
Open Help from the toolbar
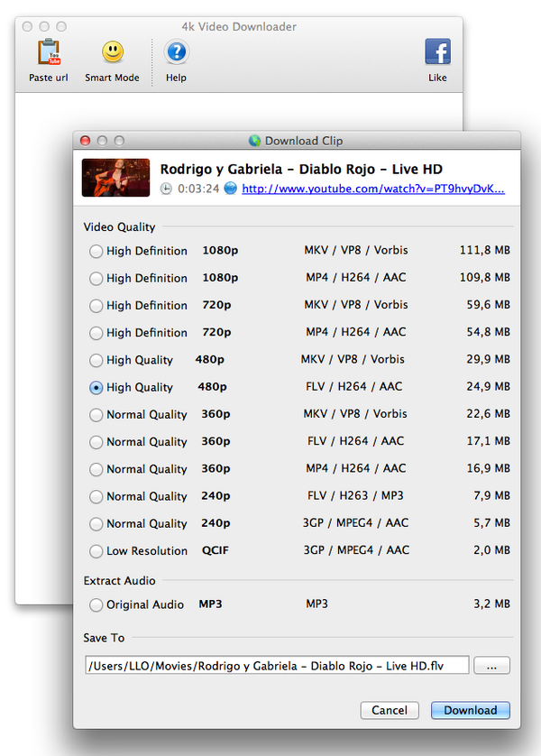tap(177, 51)
